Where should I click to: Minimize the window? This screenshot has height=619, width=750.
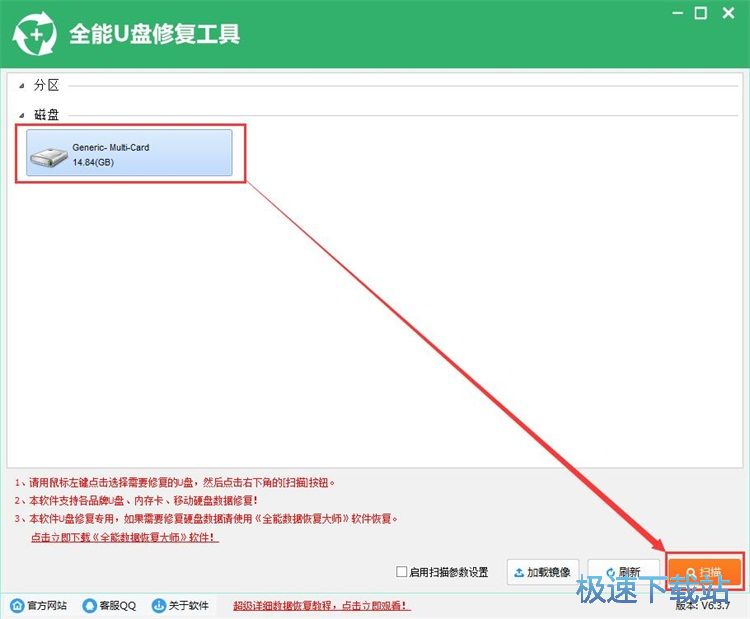(x=677, y=13)
